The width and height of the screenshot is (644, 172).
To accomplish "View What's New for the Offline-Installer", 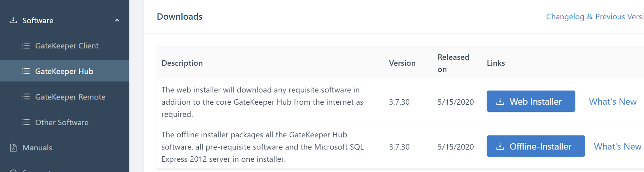I will point(617,146).
